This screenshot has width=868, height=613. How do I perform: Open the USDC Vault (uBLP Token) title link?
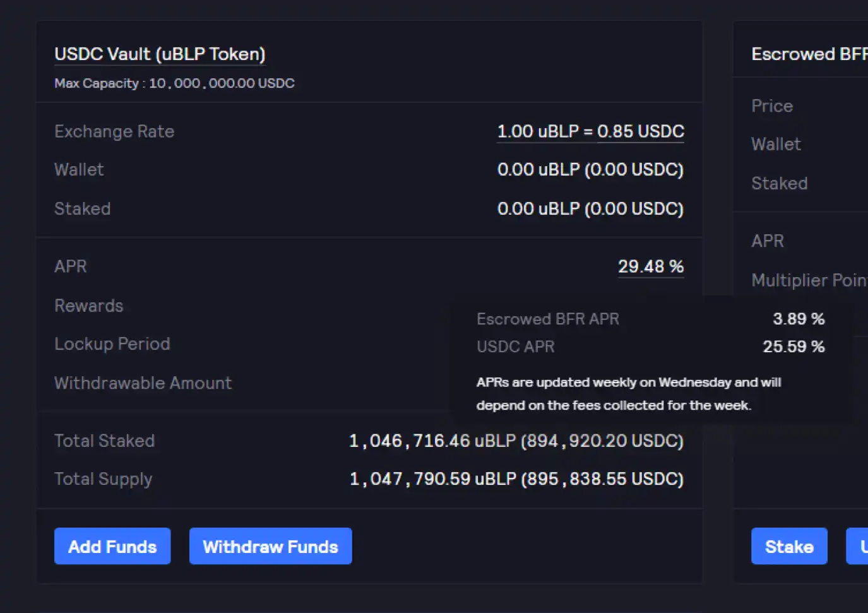click(160, 54)
